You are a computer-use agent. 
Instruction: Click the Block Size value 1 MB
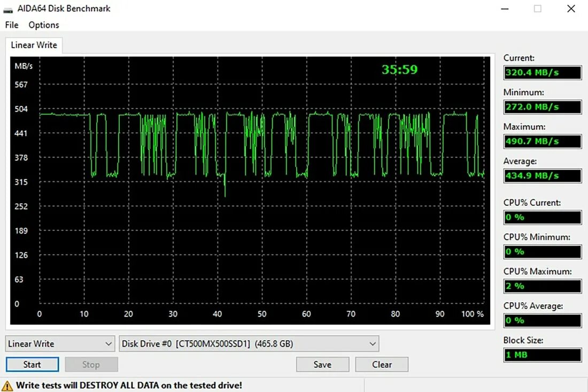(x=542, y=355)
